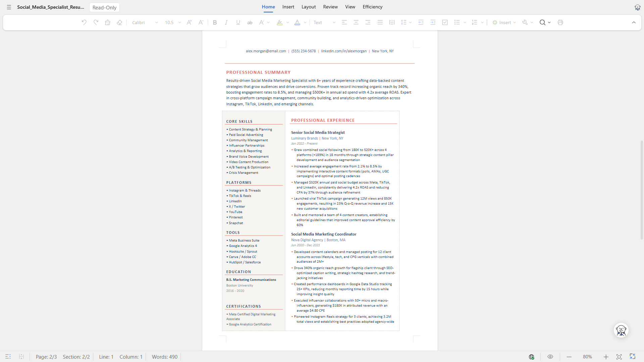Click the line spacing icon
This screenshot has height=362, width=644.
[403, 22]
